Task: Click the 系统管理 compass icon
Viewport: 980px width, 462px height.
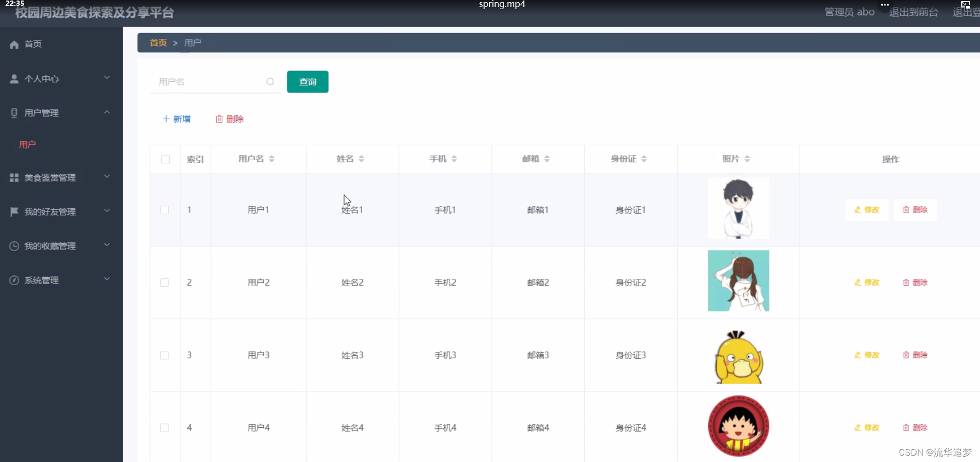Action: click(x=14, y=280)
